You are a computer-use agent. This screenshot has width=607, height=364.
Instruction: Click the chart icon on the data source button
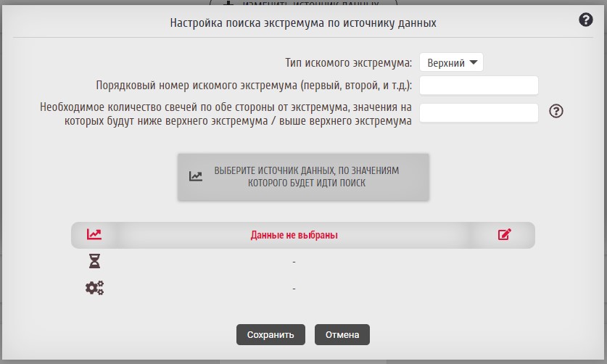196,176
